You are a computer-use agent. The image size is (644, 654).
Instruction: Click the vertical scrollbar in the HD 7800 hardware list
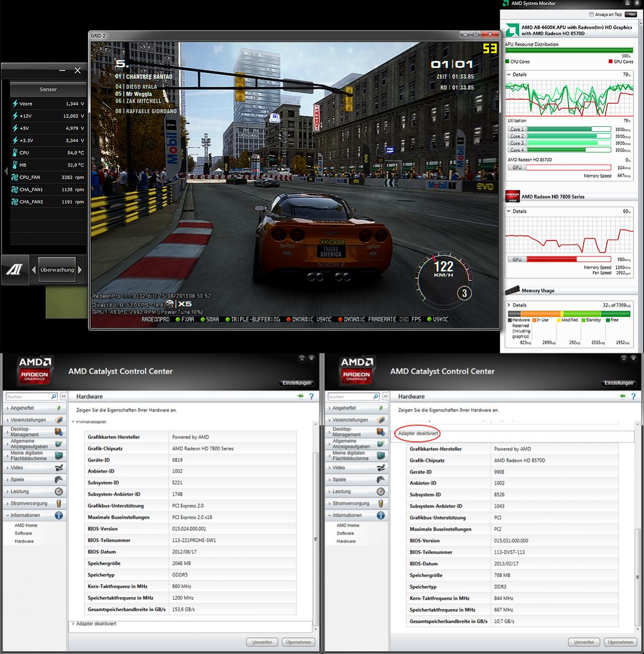pos(316,539)
